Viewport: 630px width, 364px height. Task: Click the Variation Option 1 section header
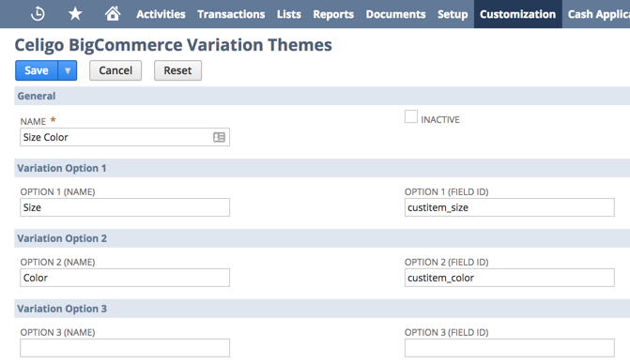322,168
